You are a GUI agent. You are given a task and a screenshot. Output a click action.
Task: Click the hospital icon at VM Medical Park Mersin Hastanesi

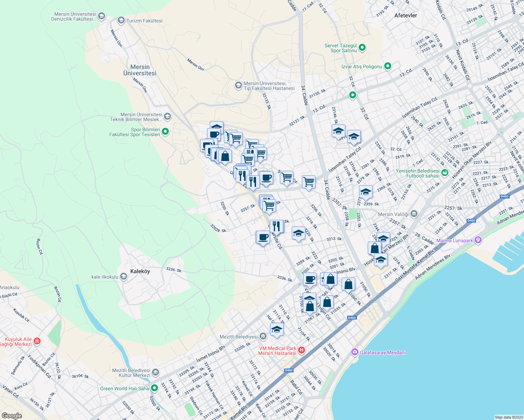[x=301, y=350]
